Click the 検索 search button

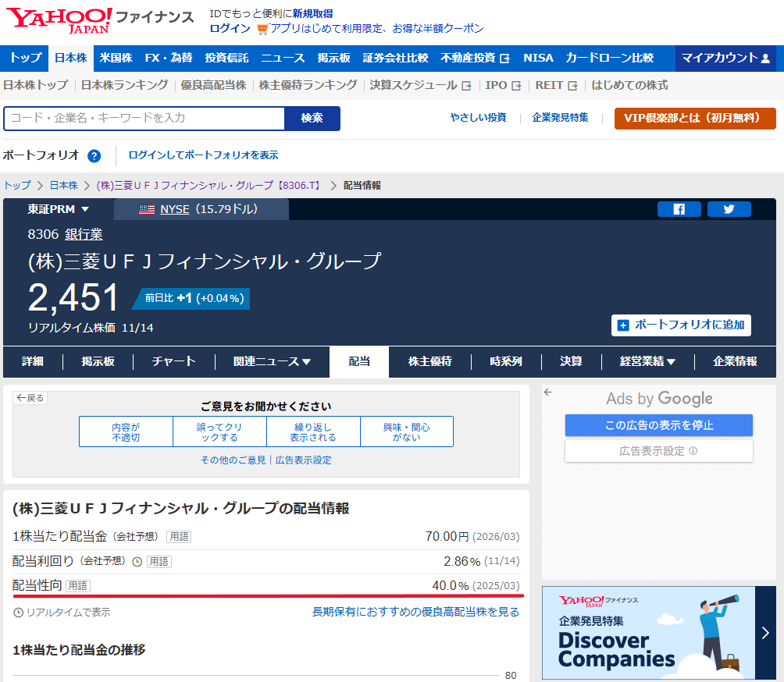312,119
